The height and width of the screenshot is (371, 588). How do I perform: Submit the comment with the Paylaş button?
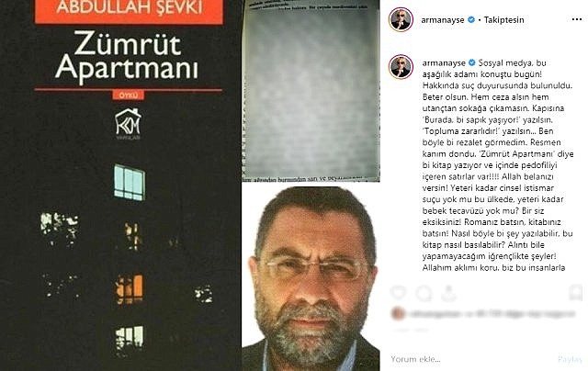pos(570,359)
